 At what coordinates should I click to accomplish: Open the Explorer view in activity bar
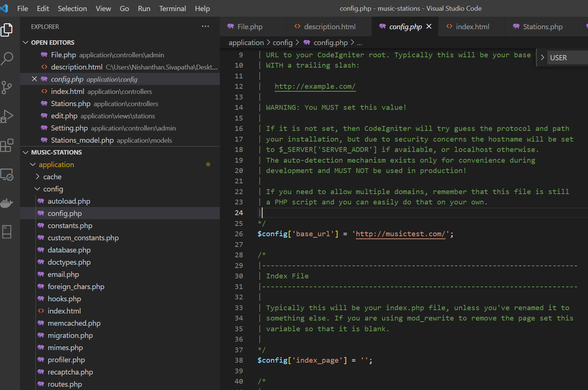pyautogui.click(x=7, y=30)
